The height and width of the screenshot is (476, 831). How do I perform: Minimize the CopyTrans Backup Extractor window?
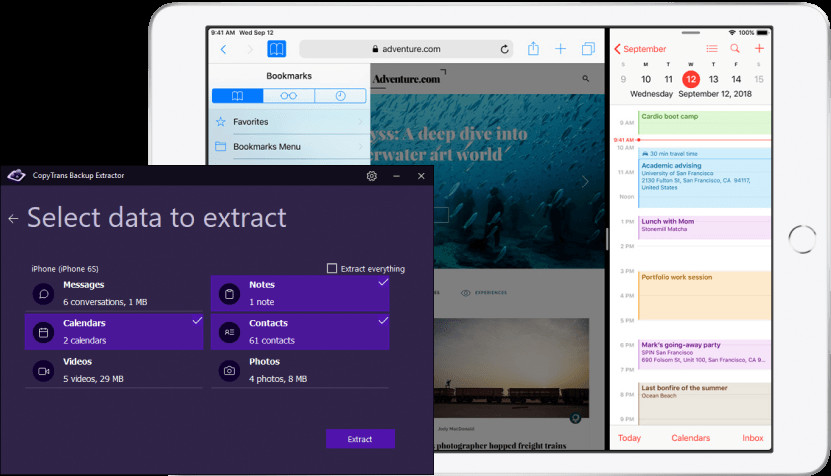396,176
